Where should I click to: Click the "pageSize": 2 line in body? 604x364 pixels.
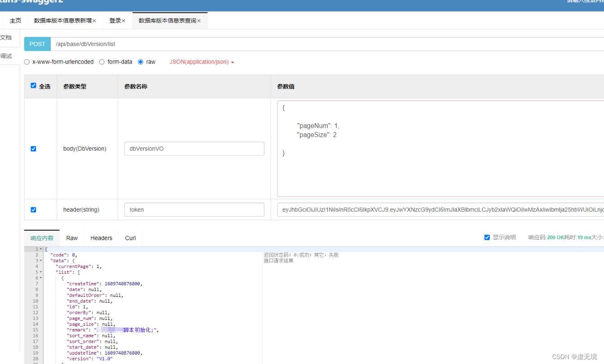click(x=317, y=135)
